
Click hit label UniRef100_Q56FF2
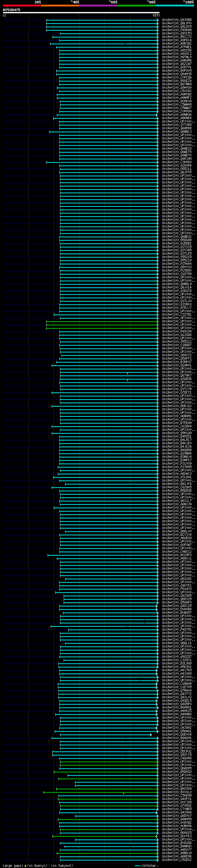pos(177,358)
